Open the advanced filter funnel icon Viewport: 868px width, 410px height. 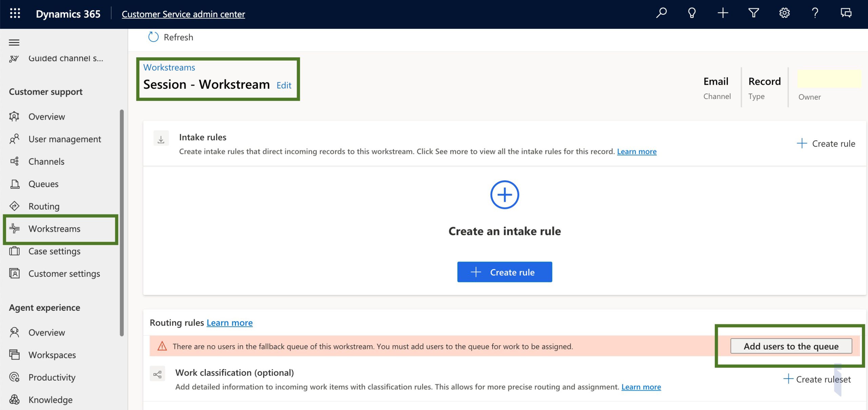click(753, 14)
